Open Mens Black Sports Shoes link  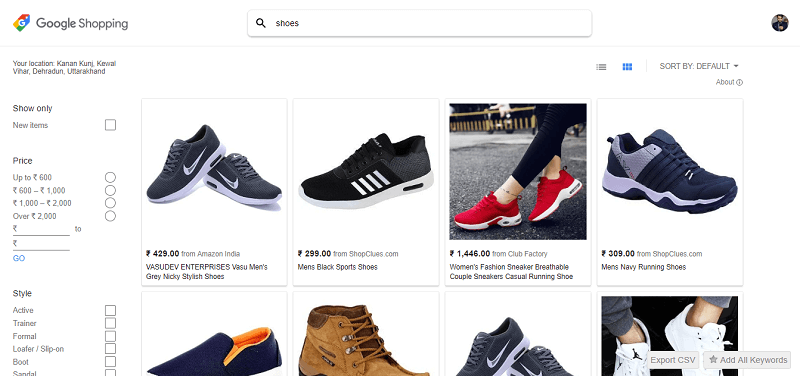(338, 267)
